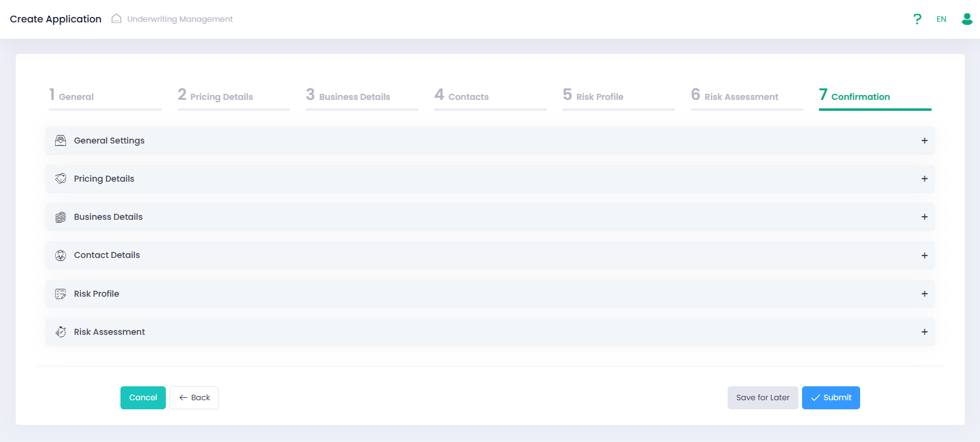Click the Risk Profile section icon
Viewport: 980px width, 442px height.
tap(61, 294)
